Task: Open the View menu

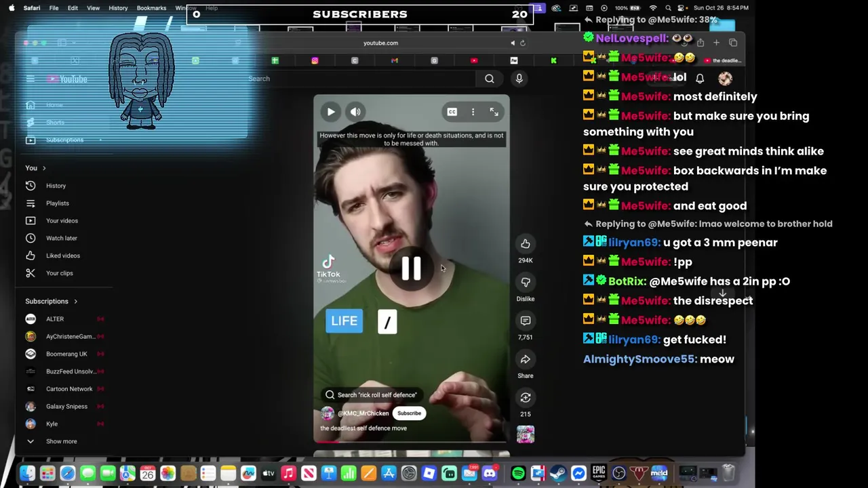Action: [93, 8]
